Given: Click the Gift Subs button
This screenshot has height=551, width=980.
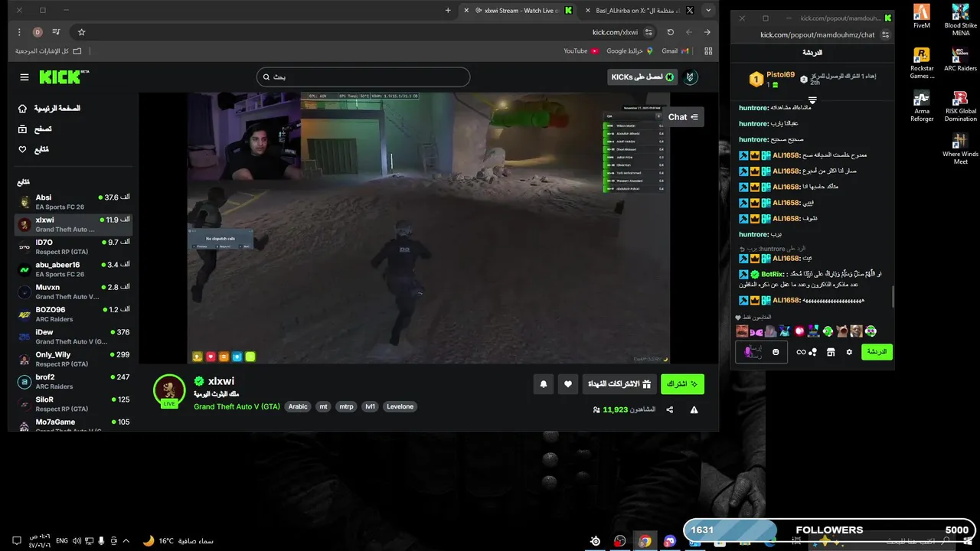Looking at the screenshot, I should coord(619,384).
